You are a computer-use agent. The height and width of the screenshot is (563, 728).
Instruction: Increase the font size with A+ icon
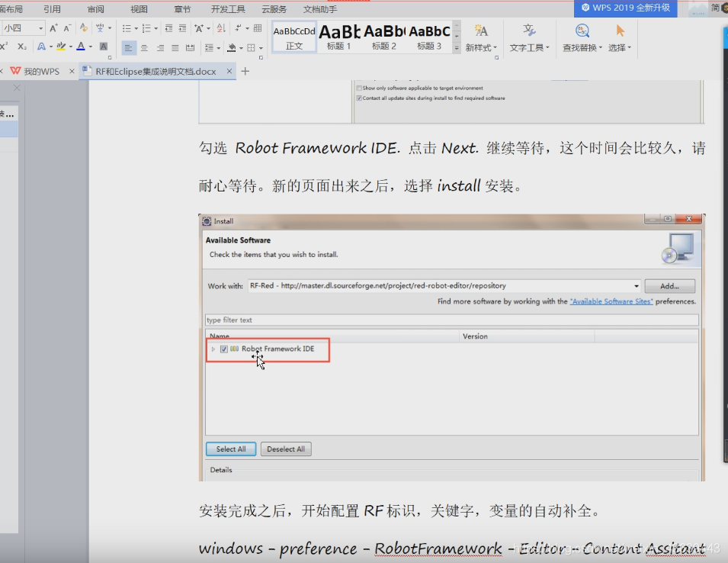click(x=54, y=28)
